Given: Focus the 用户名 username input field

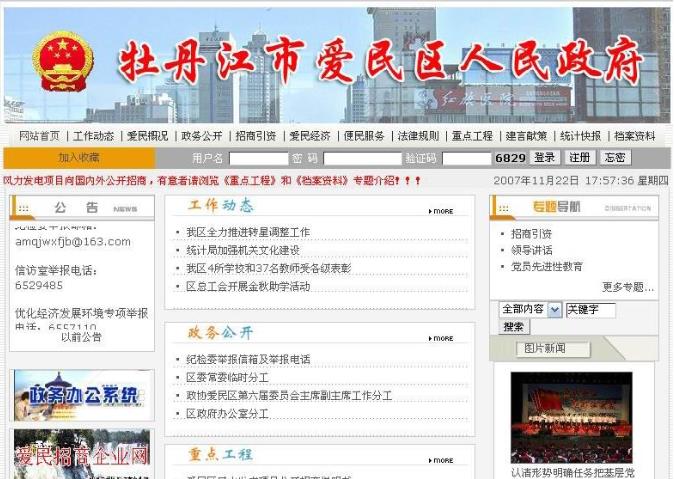Looking at the screenshot, I should click(258, 158).
